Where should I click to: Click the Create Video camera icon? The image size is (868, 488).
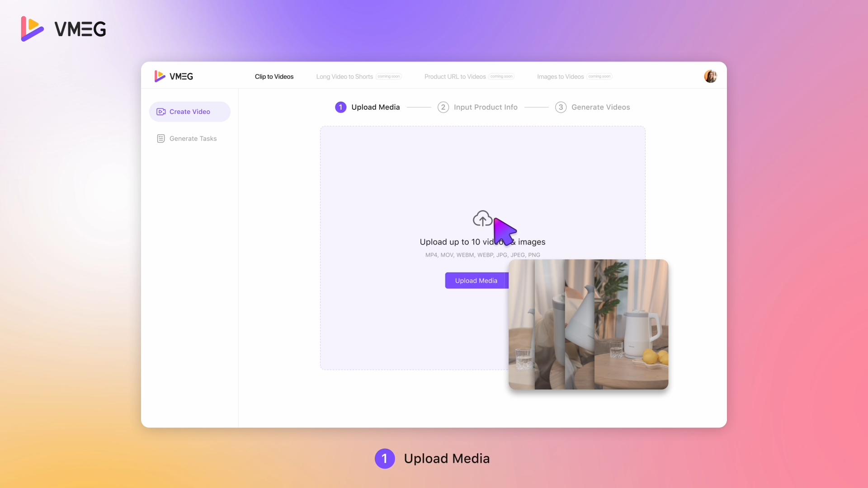[x=161, y=112]
